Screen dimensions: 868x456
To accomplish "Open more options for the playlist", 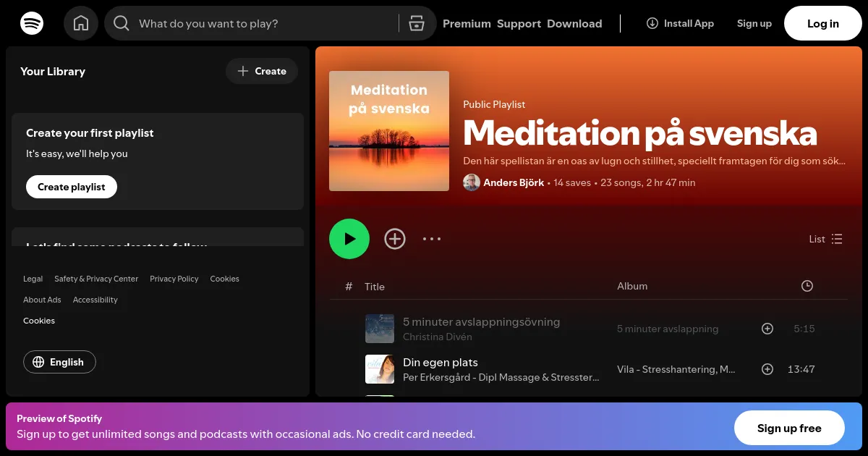I will point(432,238).
